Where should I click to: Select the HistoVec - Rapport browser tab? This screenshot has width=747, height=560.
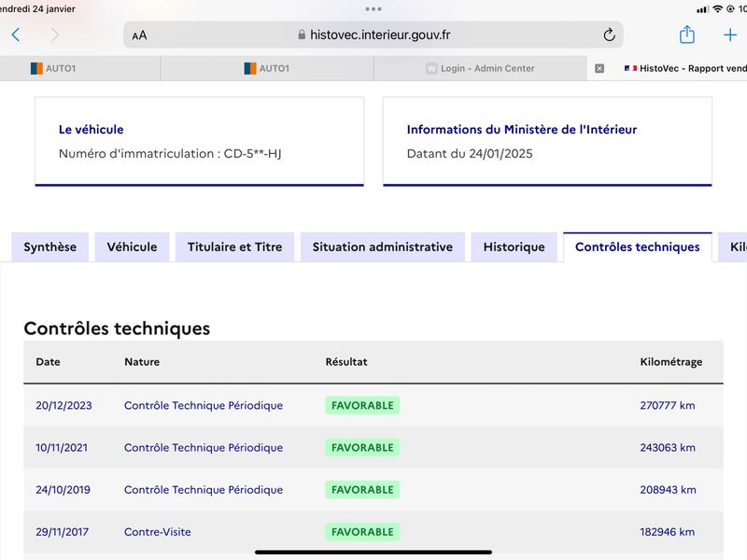[x=667, y=68]
